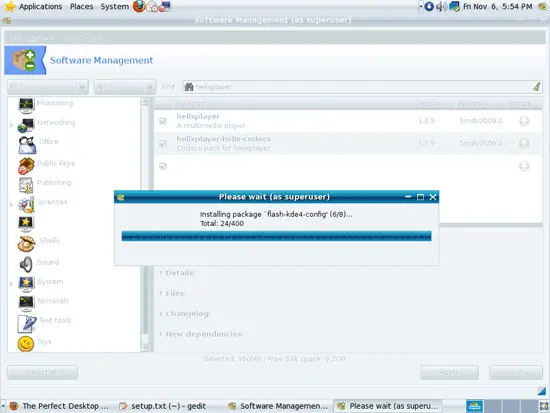Open the Options menu in Software Management
The width and height of the screenshot is (550, 413).
point(41,37)
